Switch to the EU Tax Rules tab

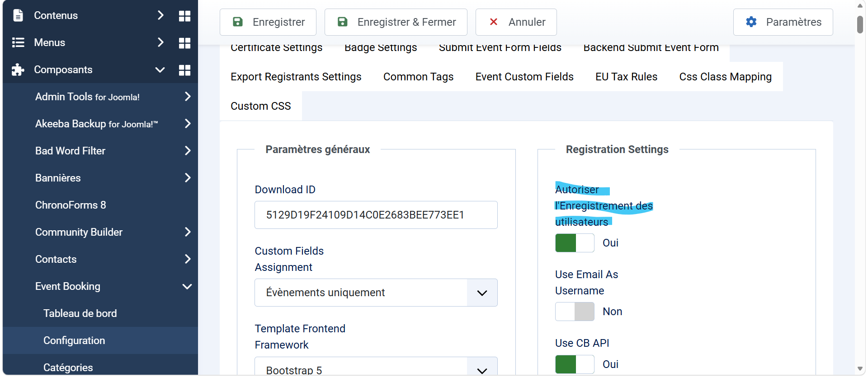tap(626, 77)
